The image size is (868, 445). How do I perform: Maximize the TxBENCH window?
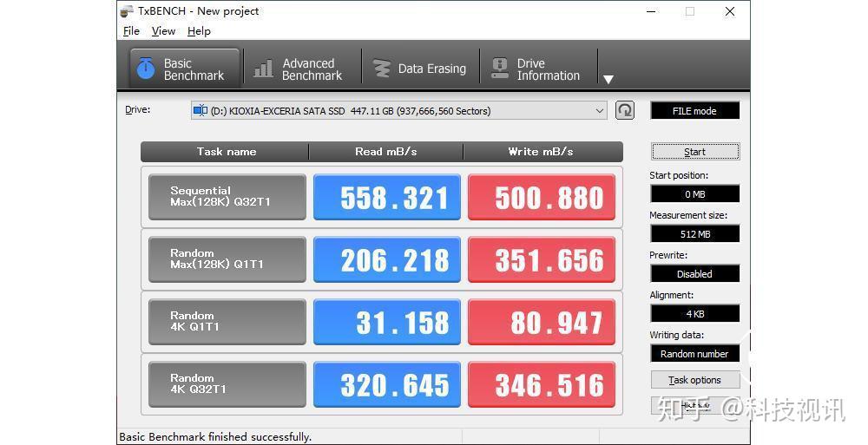(690, 11)
